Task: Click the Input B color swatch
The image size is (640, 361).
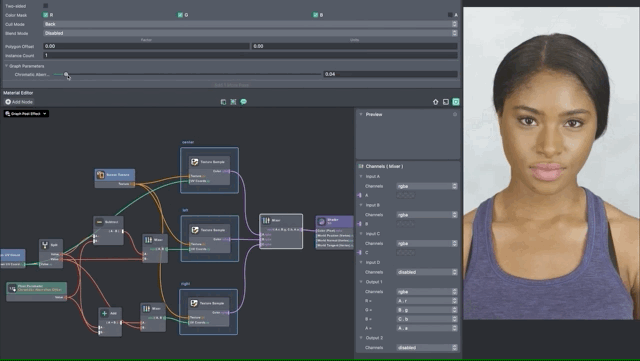Action: (406, 224)
